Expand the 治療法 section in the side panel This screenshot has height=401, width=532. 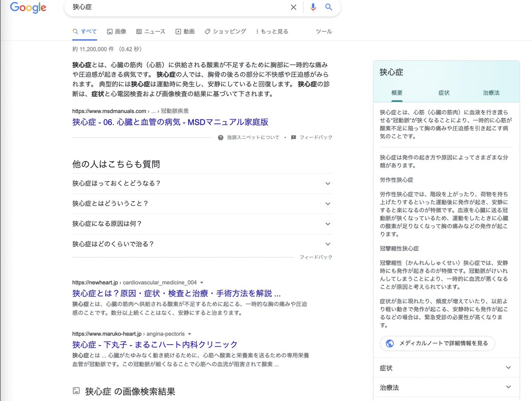click(x=508, y=387)
